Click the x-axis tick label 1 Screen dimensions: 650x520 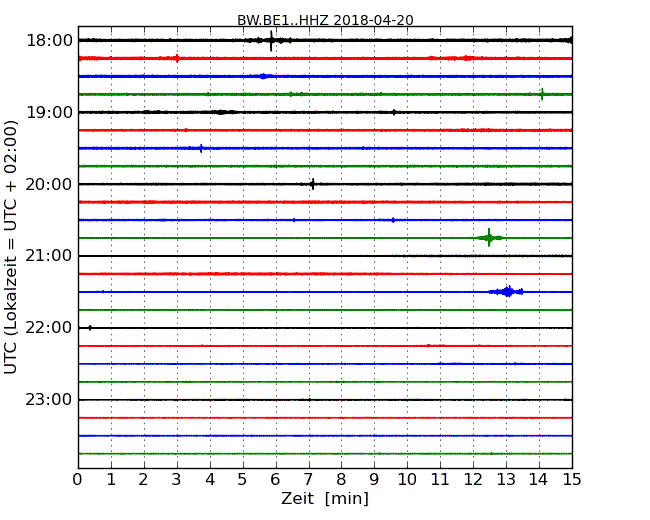coord(111,480)
